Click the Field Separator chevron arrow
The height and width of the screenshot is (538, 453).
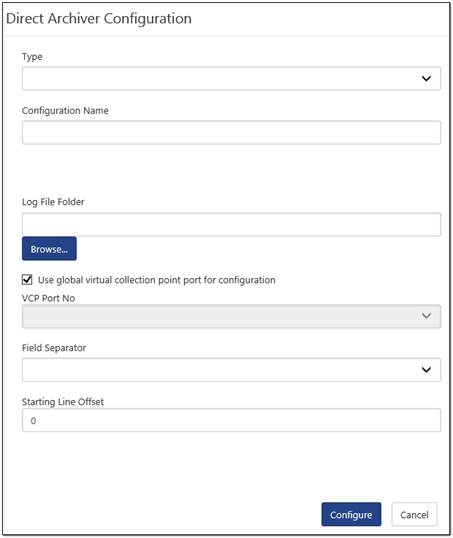[426, 370]
